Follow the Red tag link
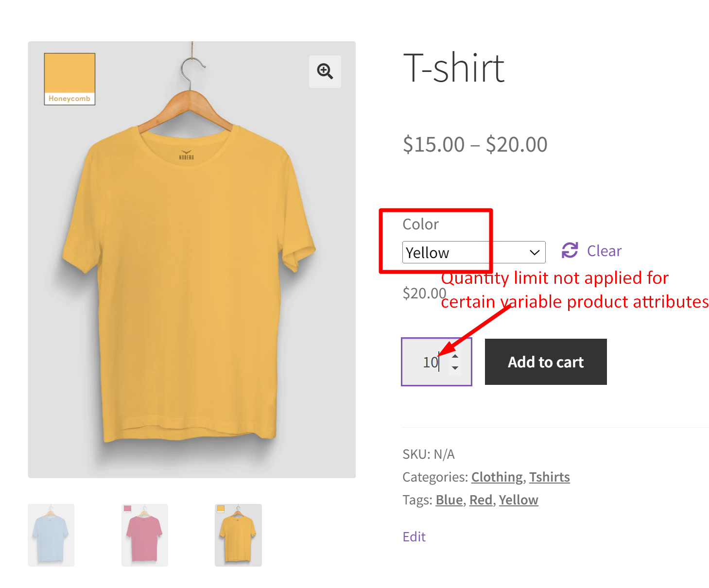 (x=481, y=500)
